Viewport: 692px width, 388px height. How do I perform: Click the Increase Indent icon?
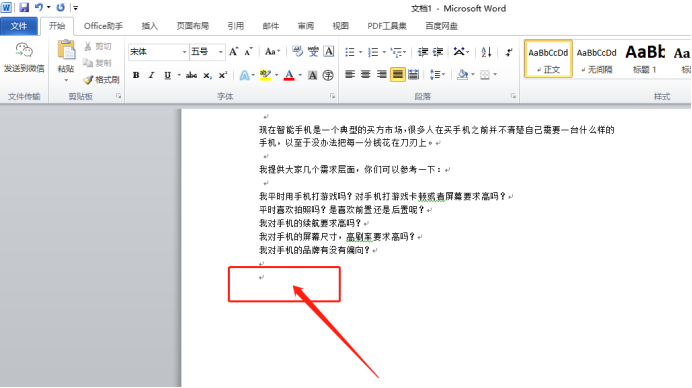click(x=437, y=52)
